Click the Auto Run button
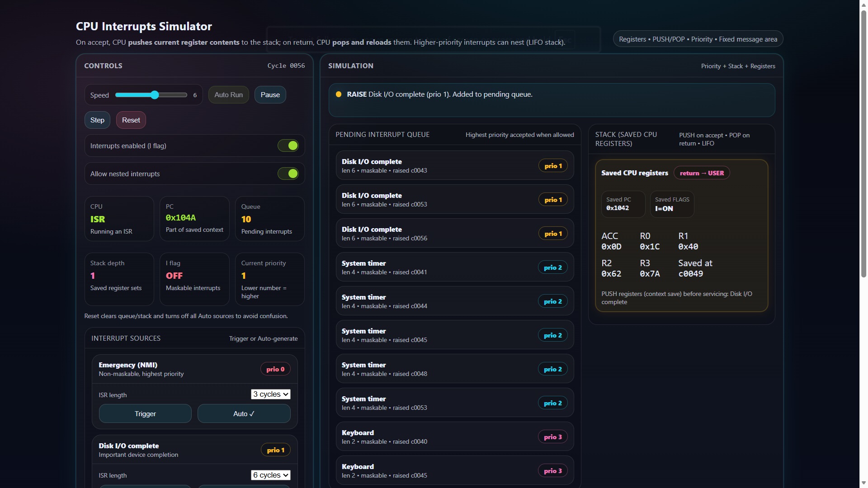This screenshot has height=488, width=868. pyautogui.click(x=228, y=95)
